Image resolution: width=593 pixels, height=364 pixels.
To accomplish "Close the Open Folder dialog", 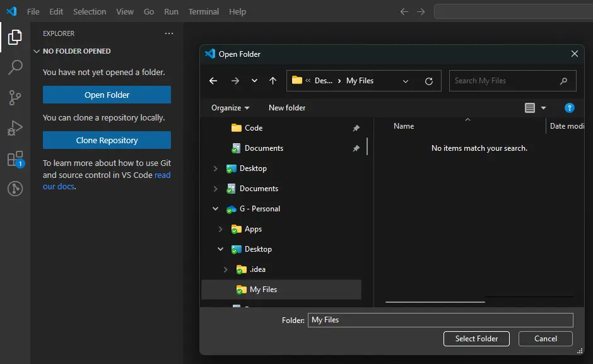I will pyautogui.click(x=575, y=54).
